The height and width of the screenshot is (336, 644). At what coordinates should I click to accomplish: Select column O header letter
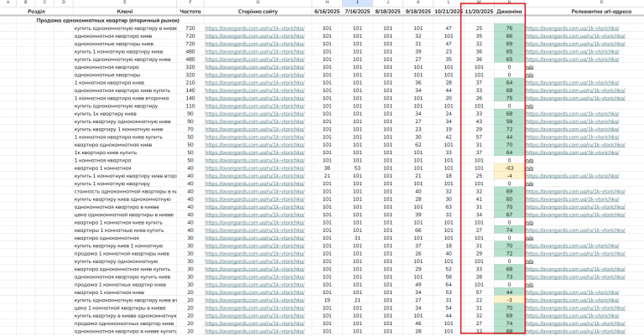click(601, 3)
